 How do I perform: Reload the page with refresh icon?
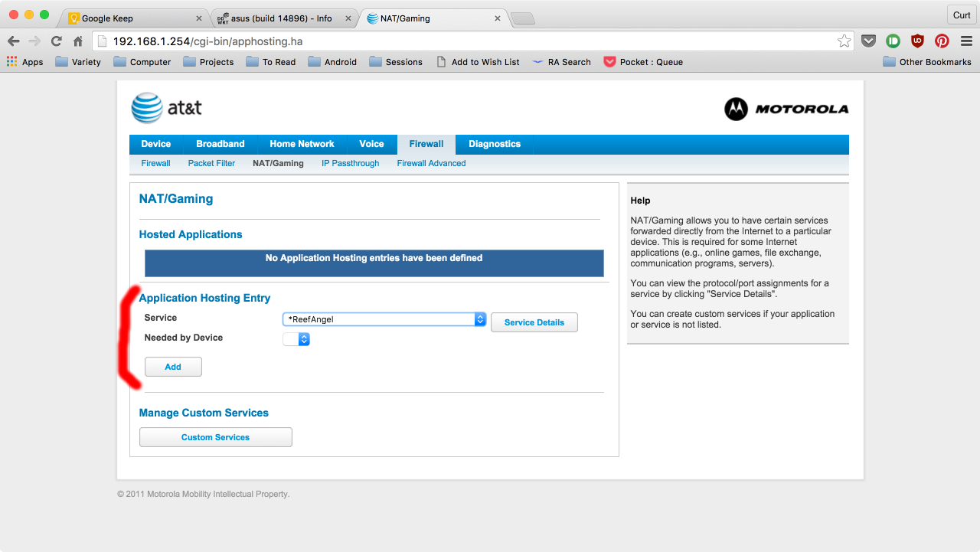coord(56,41)
